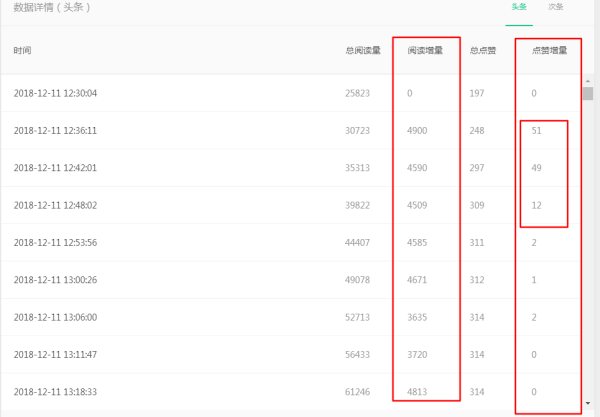Click read increment value 3635
The height and width of the screenshot is (417, 600).
coord(417,318)
